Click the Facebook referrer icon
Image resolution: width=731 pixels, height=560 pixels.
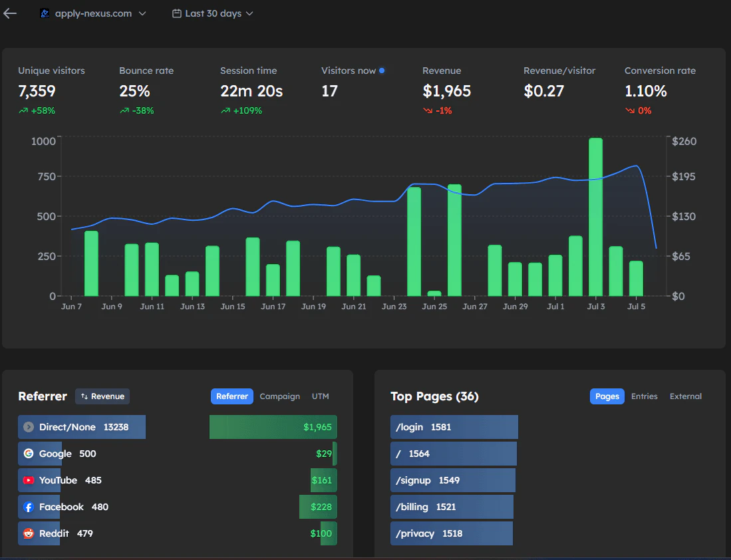(28, 507)
